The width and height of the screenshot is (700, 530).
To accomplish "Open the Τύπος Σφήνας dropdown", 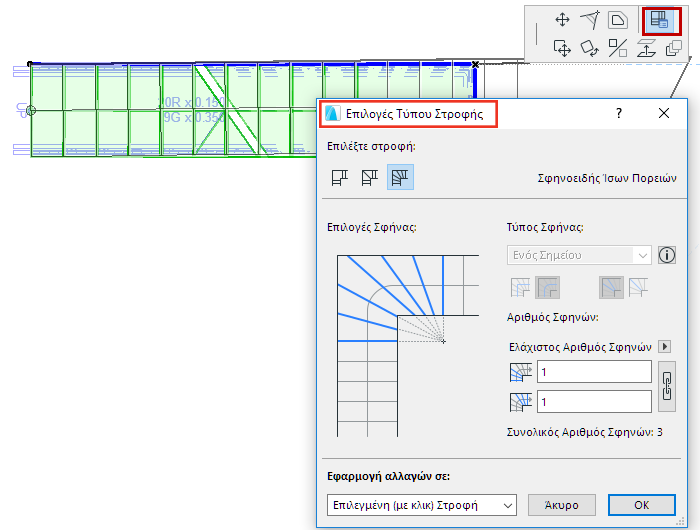I will click(579, 255).
